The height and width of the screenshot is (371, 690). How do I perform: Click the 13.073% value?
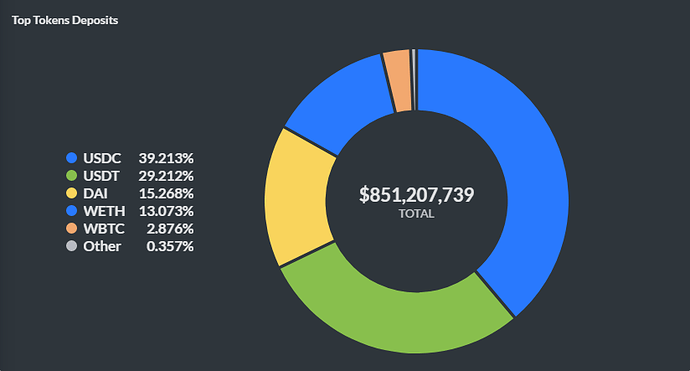[x=166, y=211]
